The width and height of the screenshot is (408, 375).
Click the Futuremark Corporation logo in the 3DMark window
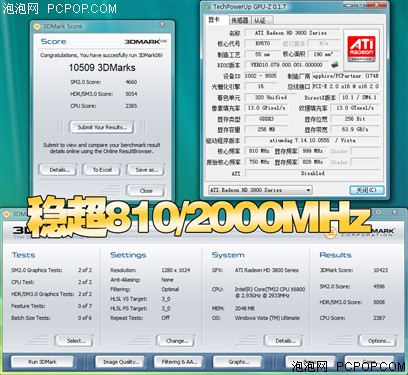[361, 232]
